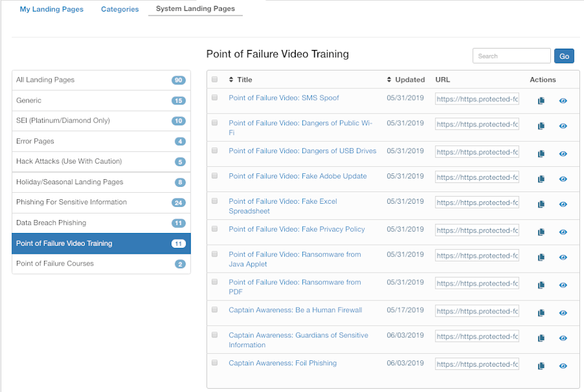Copy the Fake Adobe Update page
The image size is (584, 392).
(541, 178)
